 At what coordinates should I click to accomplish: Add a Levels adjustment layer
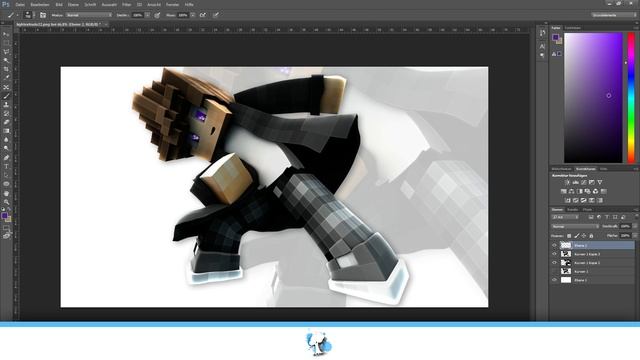(x=576, y=182)
